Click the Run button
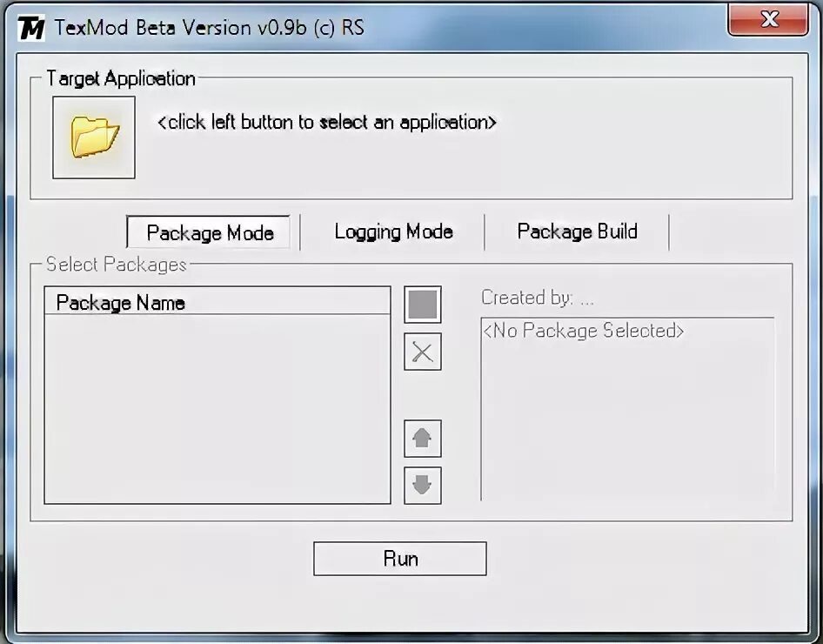This screenshot has width=823, height=644. [400, 559]
